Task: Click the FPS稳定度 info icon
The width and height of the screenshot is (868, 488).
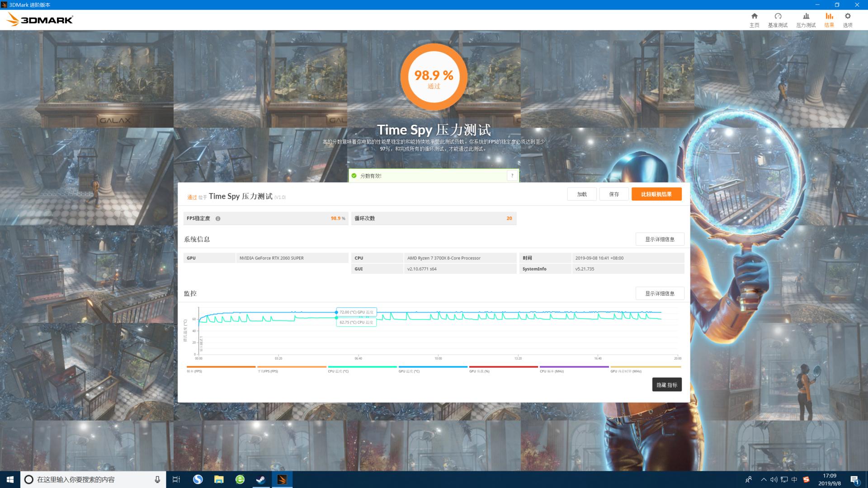Action: click(218, 219)
